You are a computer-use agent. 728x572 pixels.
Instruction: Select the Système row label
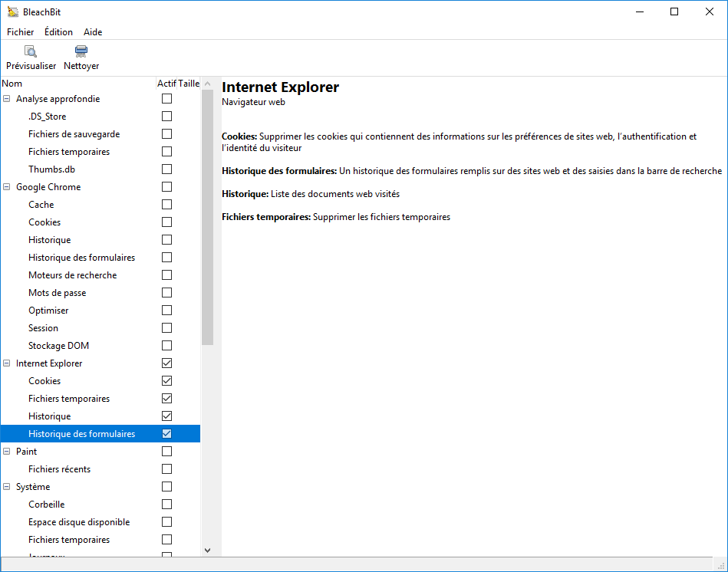(x=33, y=487)
